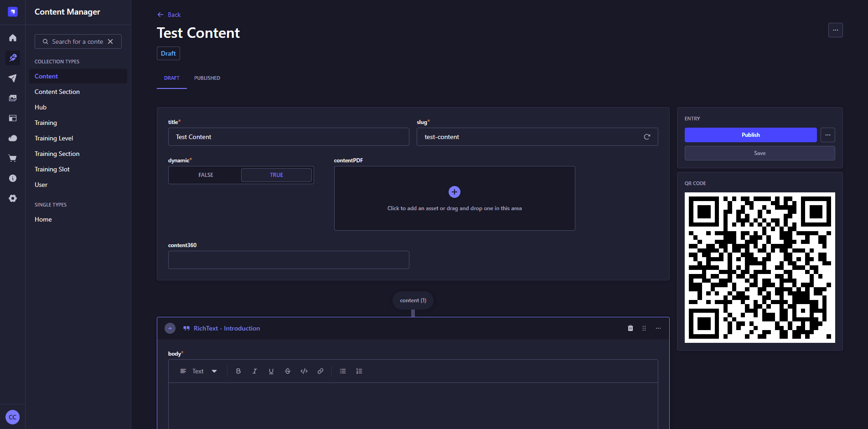Open the User collection type
Viewport: 868px width, 429px height.
point(78,185)
